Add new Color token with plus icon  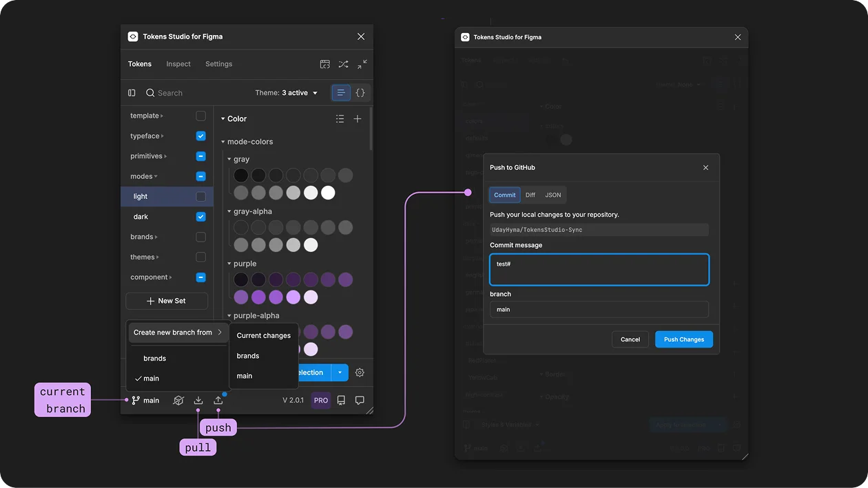[x=358, y=119]
